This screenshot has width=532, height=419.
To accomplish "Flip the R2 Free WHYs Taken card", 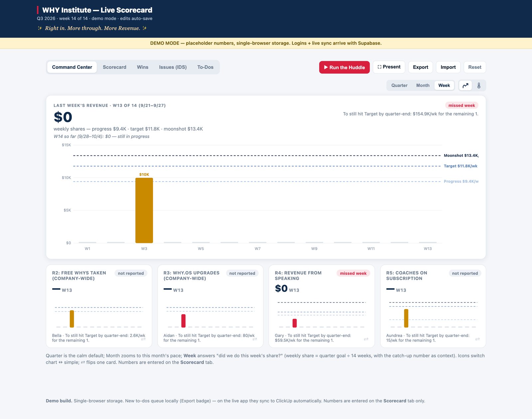I will 143,339.
